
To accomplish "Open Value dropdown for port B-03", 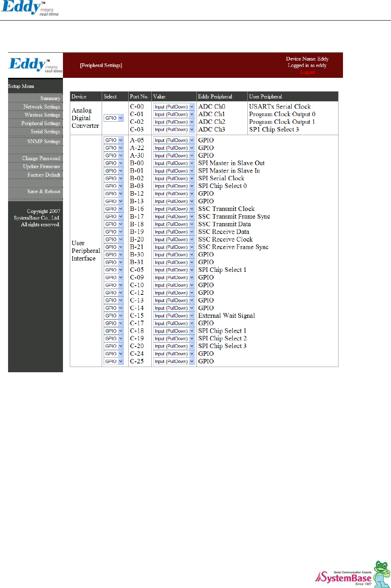I will [x=174, y=186].
